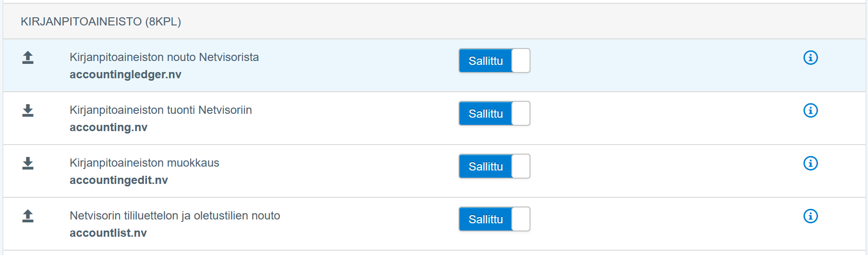Open info for Netvisorin tililuettelon ja oletustilien nouto
Viewport: 868px width, 255px height.
(810, 216)
